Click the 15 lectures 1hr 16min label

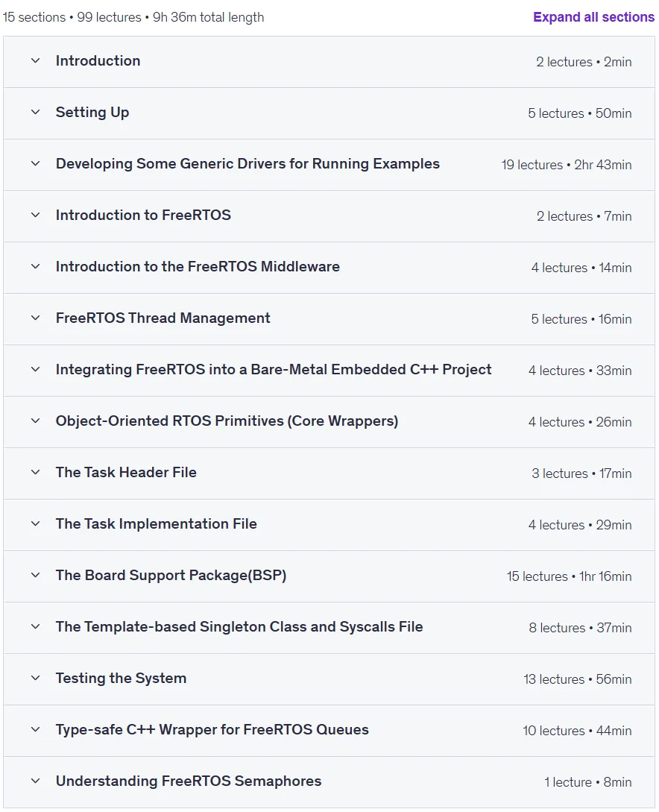point(569,576)
